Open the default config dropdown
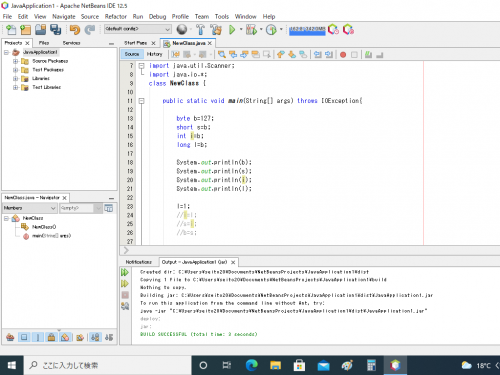Image resolution: width=500 pixels, height=375 pixels. click(138, 29)
